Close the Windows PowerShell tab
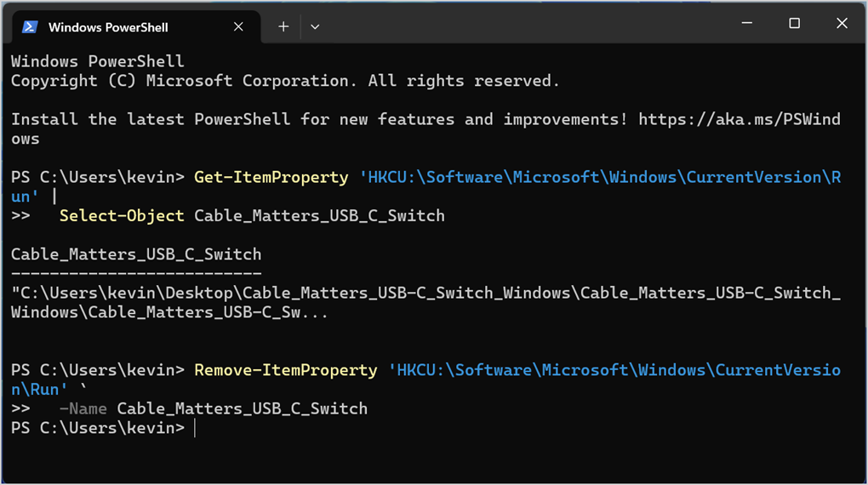Viewport: 868px width, 485px height. [238, 26]
